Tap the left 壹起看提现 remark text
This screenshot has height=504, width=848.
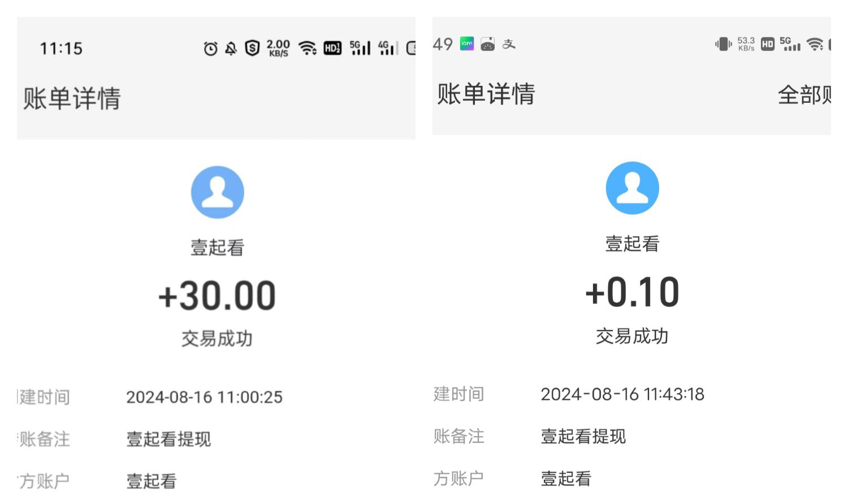[x=168, y=439]
